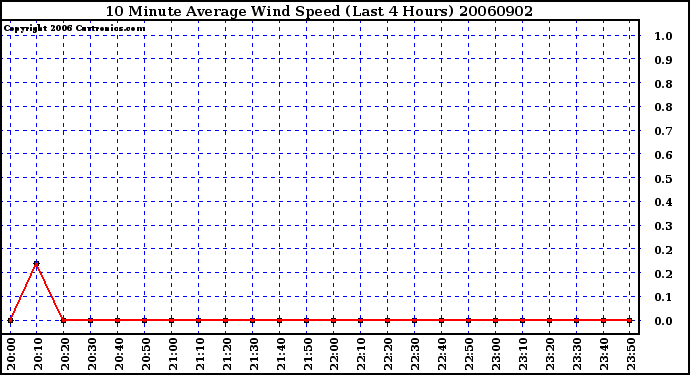Click the 0.0 value on the speed axis
Viewport: 690px width, 375px height.
[663, 321]
